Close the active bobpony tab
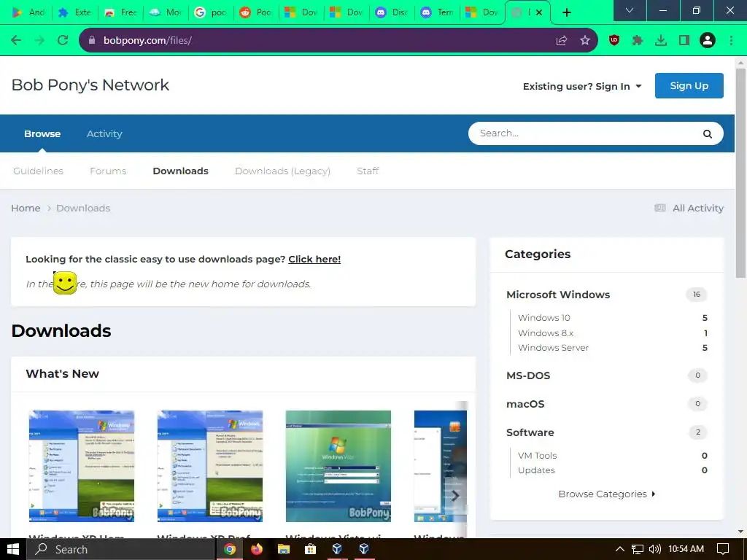The image size is (747, 560). pos(539,12)
